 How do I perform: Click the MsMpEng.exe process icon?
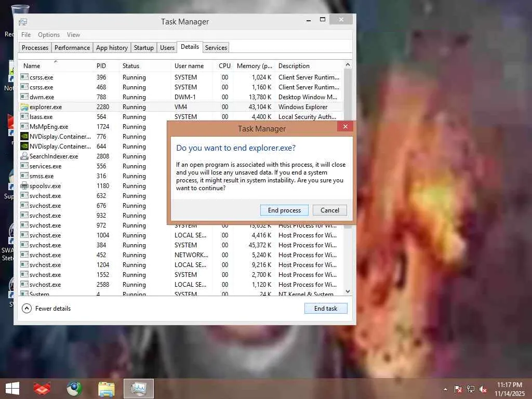(x=24, y=126)
